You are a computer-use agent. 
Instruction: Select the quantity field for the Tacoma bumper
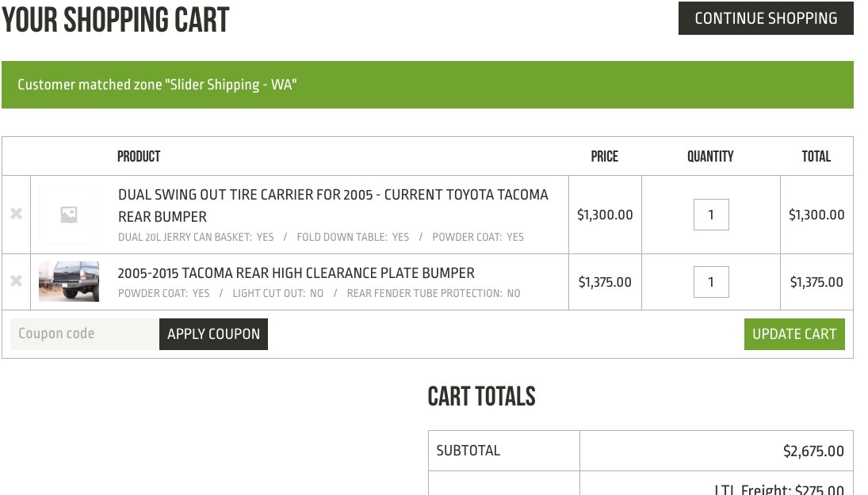pos(711,282)
